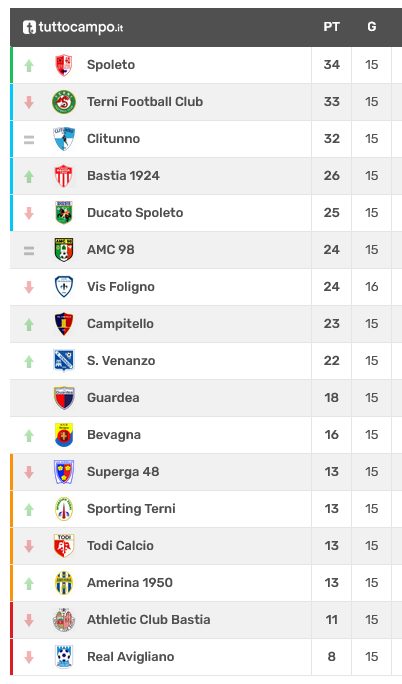402x684 pixels.
Task: Click the S. Venanzo blue crest
Action: [x=64, y=361]
